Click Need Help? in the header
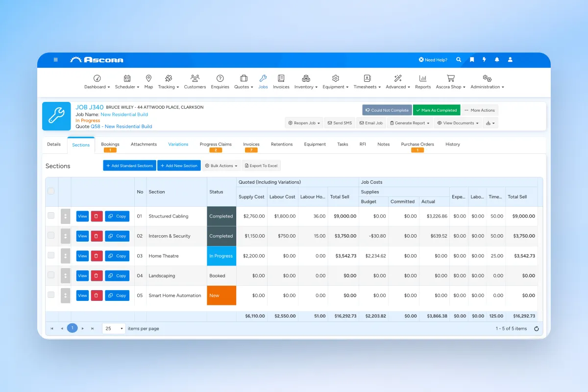This screenshot has width=588, height=392. [x=433, y=60]
